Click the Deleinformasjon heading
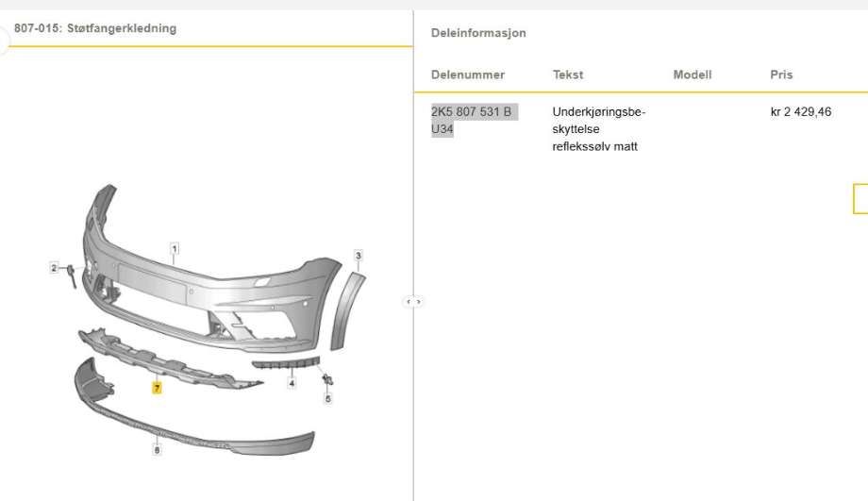The width and height of the screenshot is (868, 501). (x=478, y=33)
